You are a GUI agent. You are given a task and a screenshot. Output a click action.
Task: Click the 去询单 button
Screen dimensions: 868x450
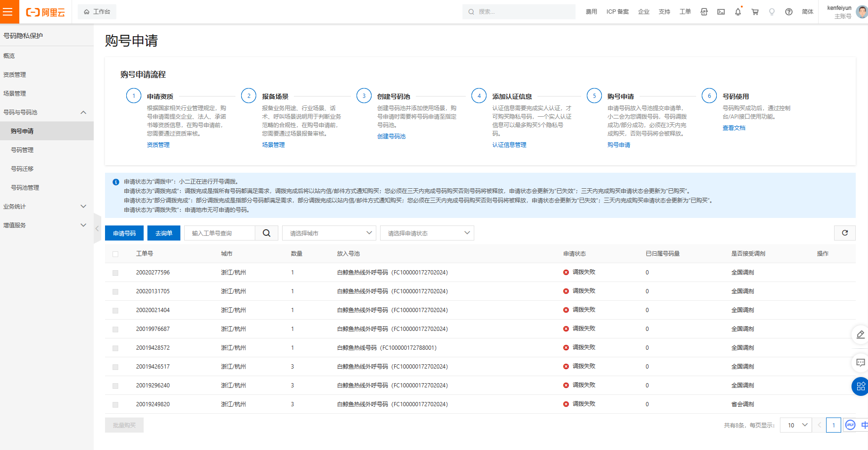[x=164, y=233]
